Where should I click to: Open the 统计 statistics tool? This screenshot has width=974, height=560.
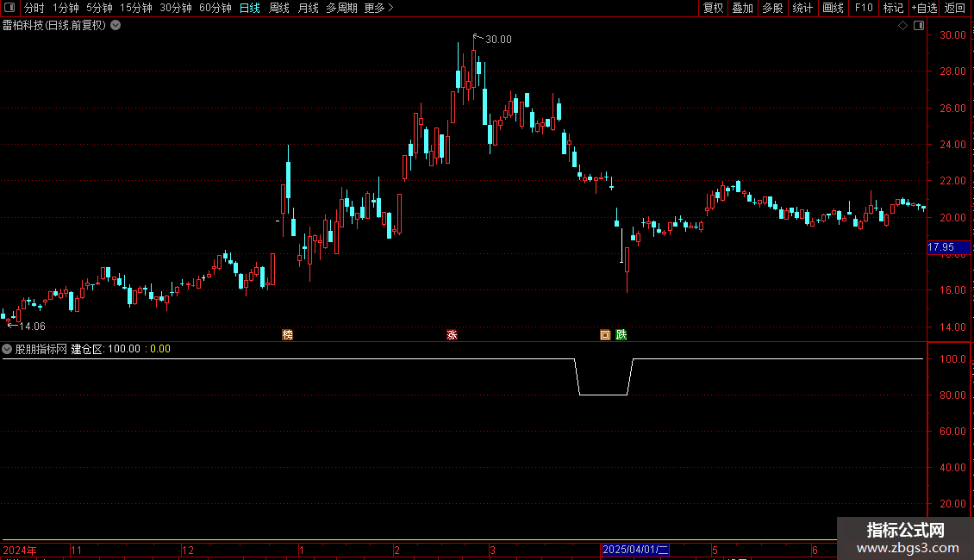(x=802, y=8)
